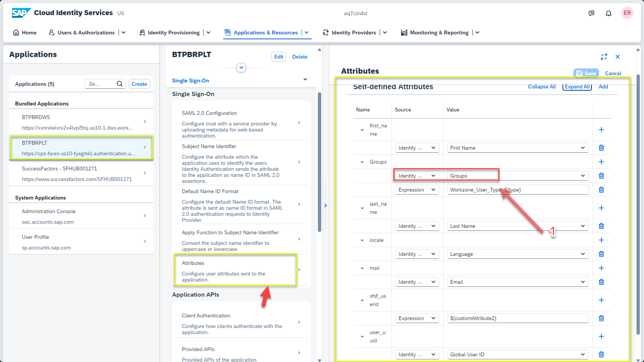Open Administration Console application
Image resolution: width=644 pixels, height=362 pixels.
click(x=81, y=216)
